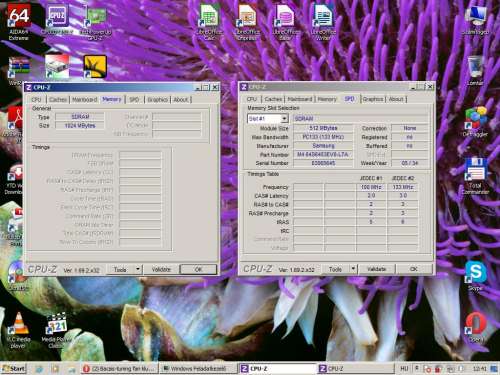Viewport: 500px width, 375px height.
Task: Open CPU tab in right CPU-Z window
Action: (252, 99)
